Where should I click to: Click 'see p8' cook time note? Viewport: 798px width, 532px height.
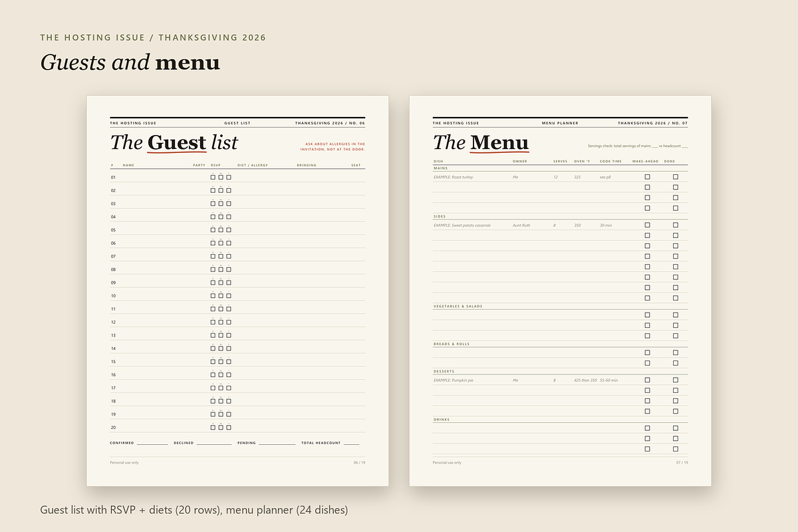tap(605, 177)
